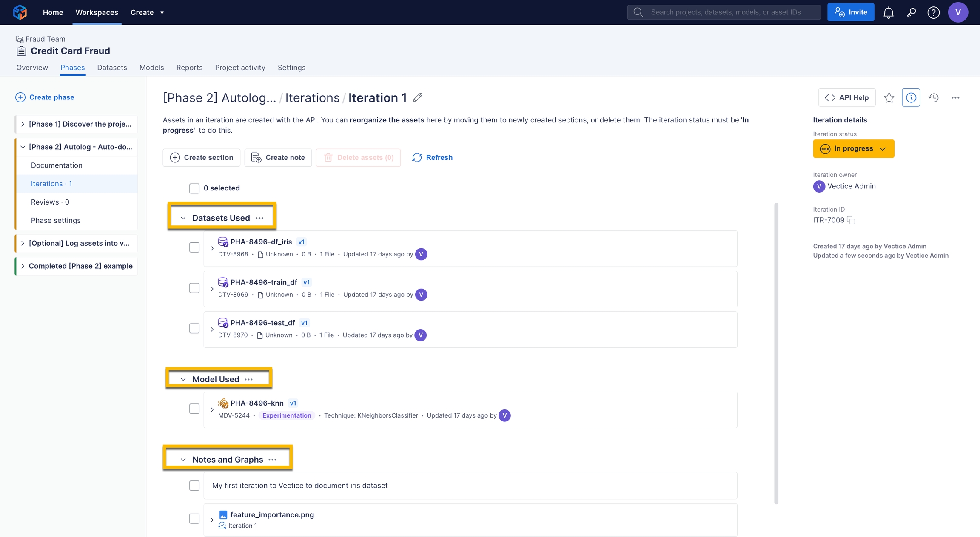Image resolution: width=980 pixels, height=537 pixels.
Task: Open notifications bell
Action: [x=888, y=13]
